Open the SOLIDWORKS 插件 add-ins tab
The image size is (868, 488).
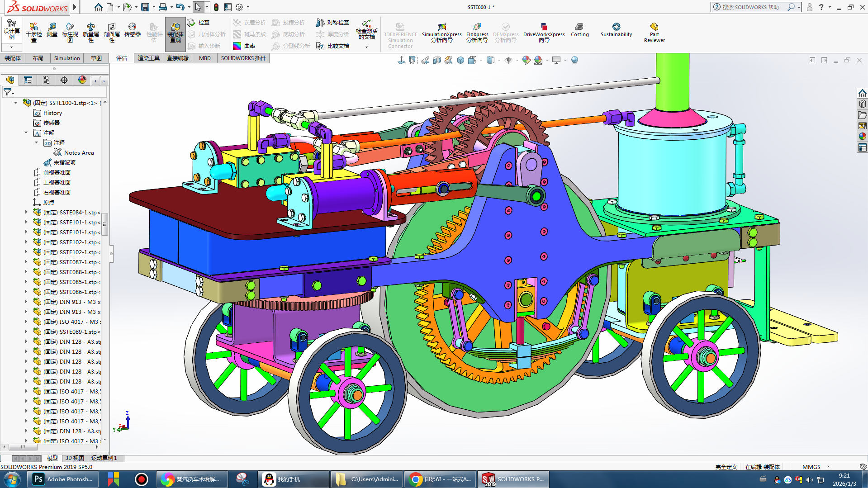[243, 58]
